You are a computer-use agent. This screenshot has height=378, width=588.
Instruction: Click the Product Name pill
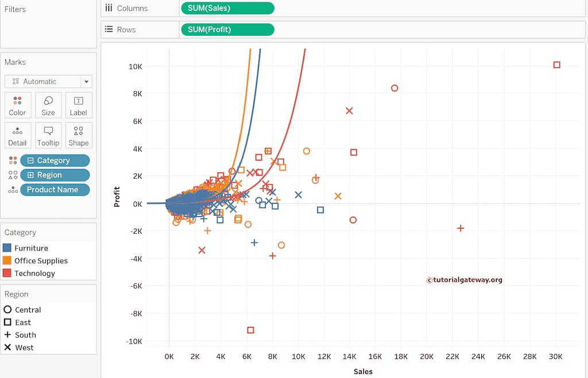(55, 189)
